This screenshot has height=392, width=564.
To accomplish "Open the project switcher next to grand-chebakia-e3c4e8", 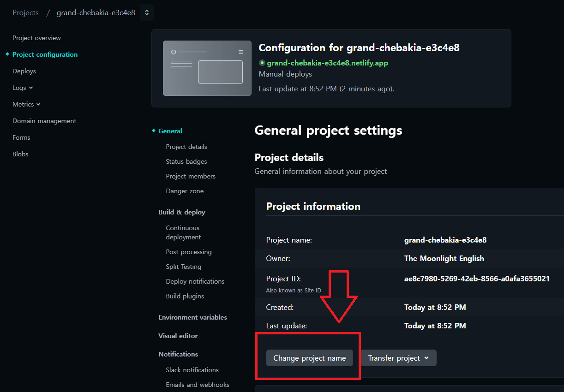I will tap(147, 13).
